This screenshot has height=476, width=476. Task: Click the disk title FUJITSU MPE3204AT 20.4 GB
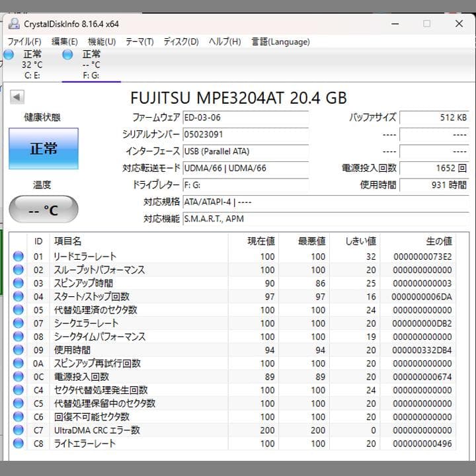pos(239,98)
